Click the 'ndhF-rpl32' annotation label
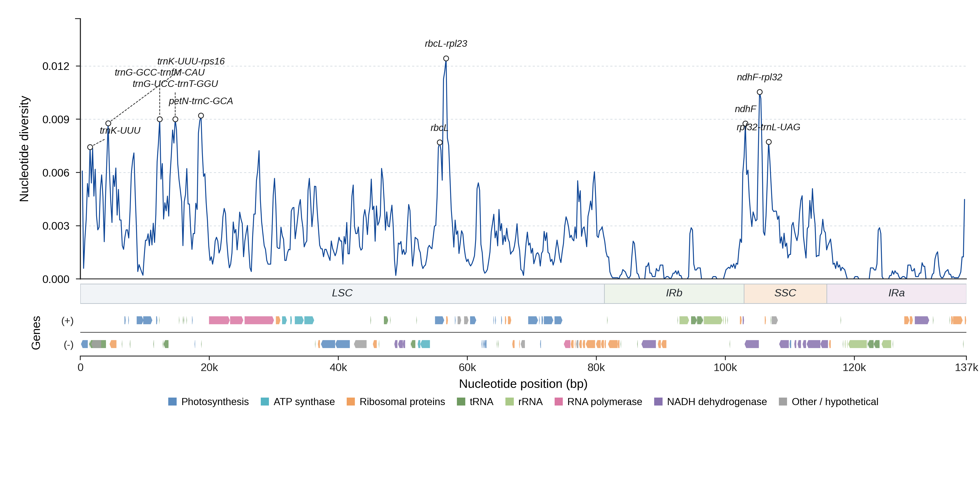980x477 pixels. click(759, 77)
